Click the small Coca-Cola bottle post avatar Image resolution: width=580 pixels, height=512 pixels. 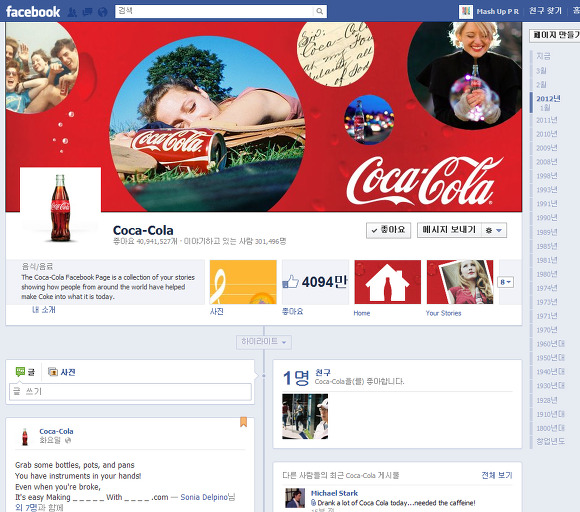25,437
